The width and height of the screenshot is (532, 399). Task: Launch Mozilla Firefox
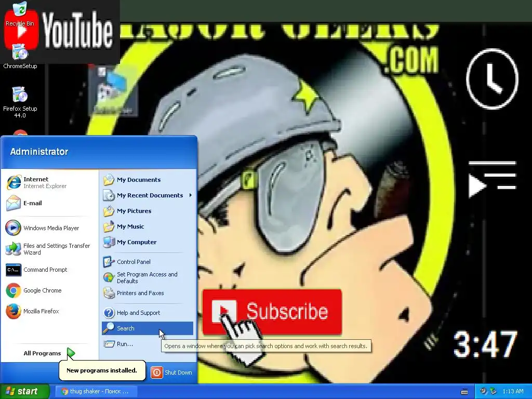33,311
